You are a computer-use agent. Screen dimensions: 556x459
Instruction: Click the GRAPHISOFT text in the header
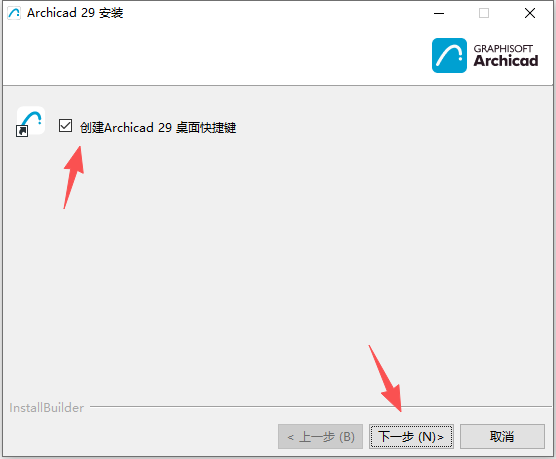coord(503,49)
